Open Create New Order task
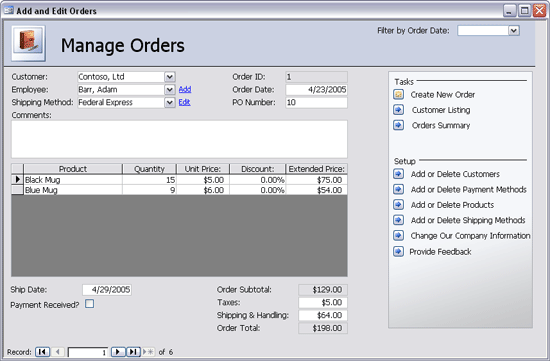 (443, 95)
